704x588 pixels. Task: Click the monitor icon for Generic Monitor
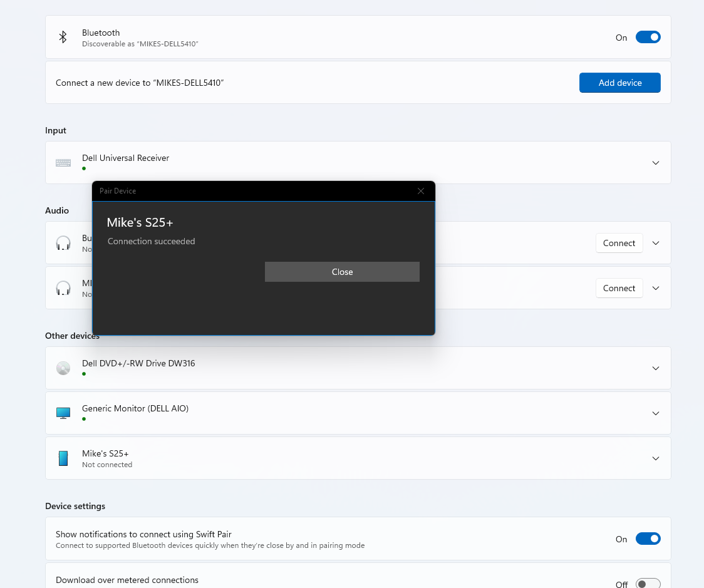coord(63,413)
